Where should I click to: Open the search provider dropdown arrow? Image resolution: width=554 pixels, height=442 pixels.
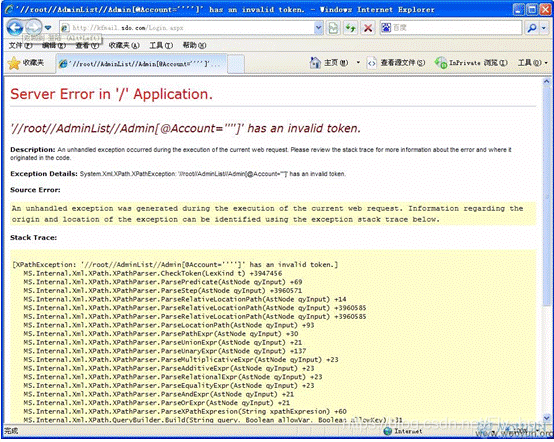(544, 28)
